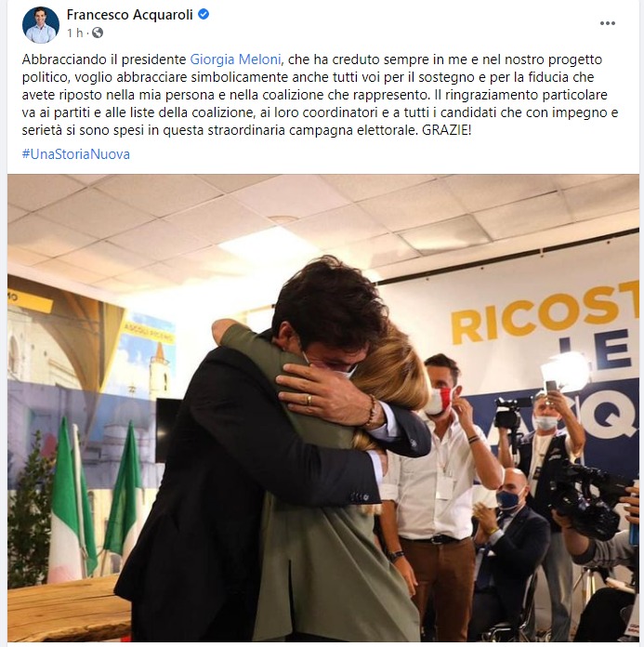
Task: Open the Giorgia Meloni tagged profile link
Action: pyautogui.click(x=235, y=59)
